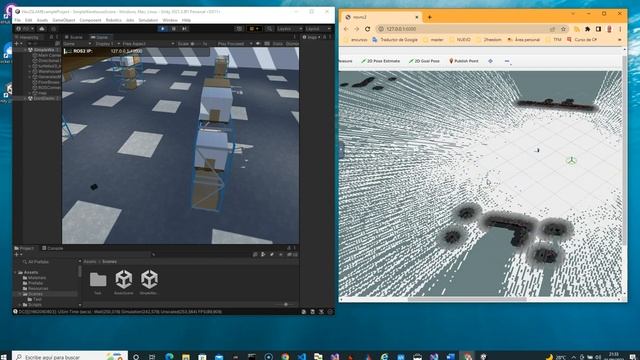Select the Inspector panel tab
Image resolution: width=640 pixels, height=360 pixels.
(x=311, y=37)
